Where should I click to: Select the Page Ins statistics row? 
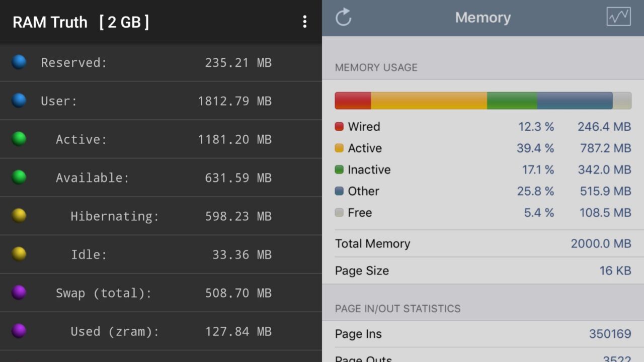(x=483, y=334)
